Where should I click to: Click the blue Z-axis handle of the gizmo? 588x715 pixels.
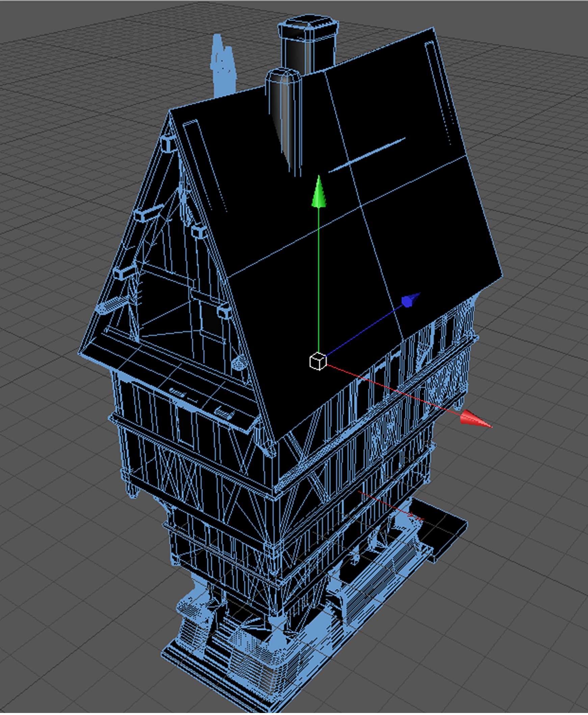[410, 299]
